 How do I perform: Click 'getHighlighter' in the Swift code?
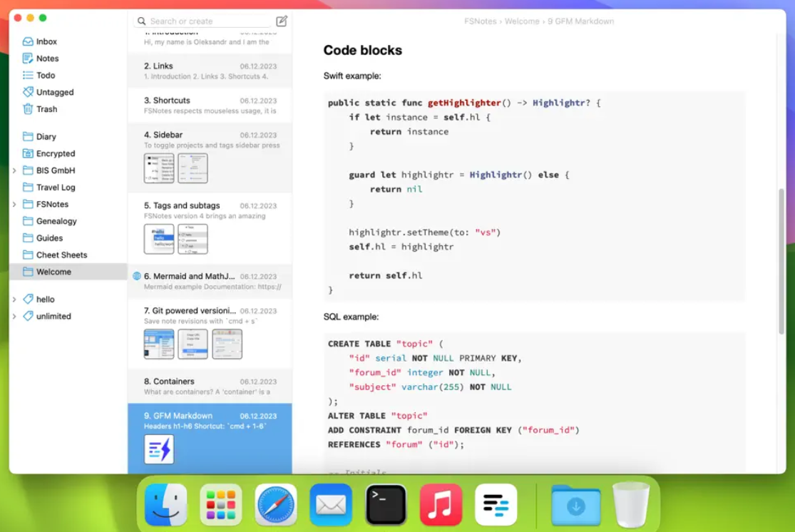point(464,103)
